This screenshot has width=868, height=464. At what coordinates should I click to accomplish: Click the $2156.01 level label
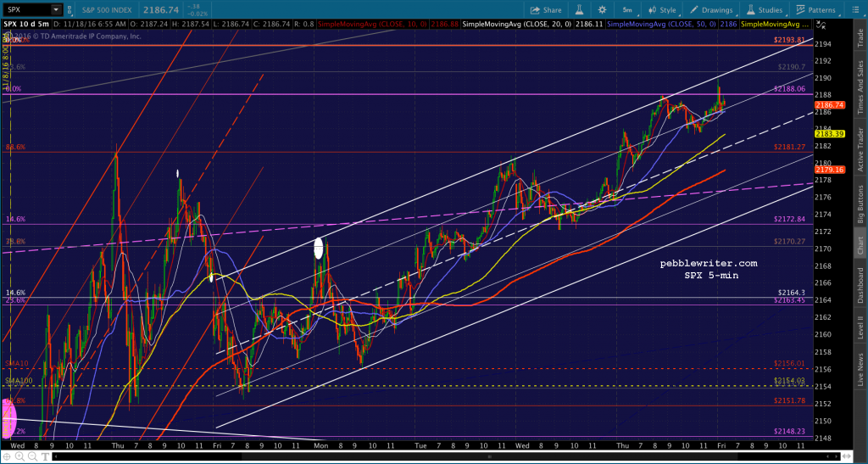click(x=789, y=363)
